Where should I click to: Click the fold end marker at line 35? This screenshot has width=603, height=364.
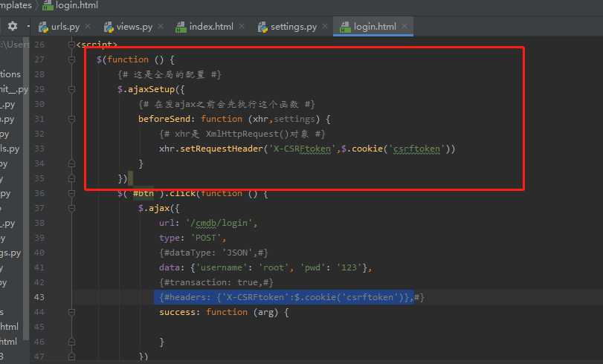tap(71, 178)
